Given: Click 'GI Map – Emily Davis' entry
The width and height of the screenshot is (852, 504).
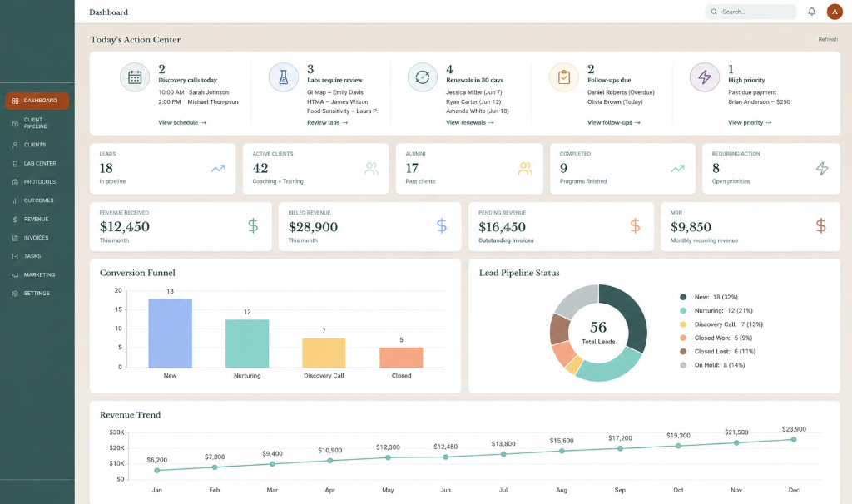Looking at the screenshot, I should point(335,92).
